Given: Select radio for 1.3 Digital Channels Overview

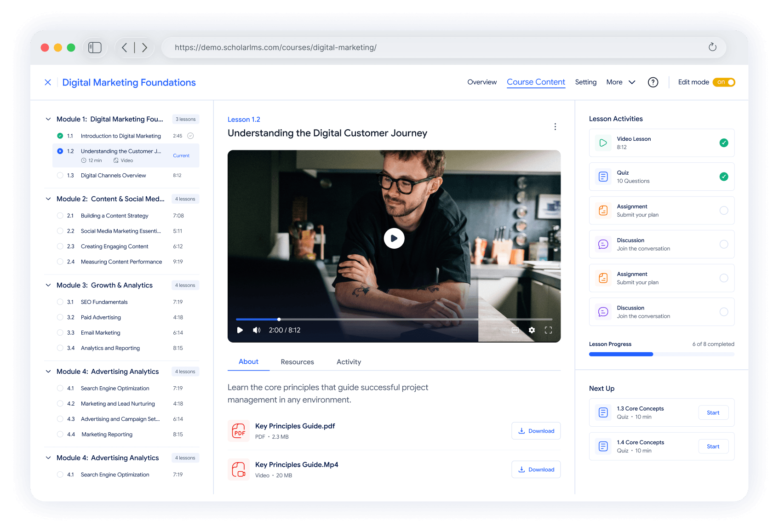Looking at the screenshot, I should 60,175.
